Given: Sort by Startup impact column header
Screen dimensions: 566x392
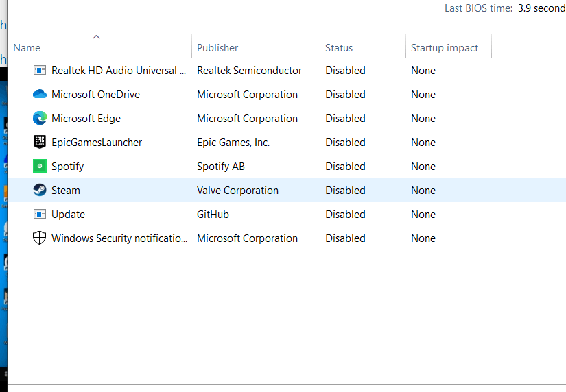Looking at the screenshot, I should (445, 48).
